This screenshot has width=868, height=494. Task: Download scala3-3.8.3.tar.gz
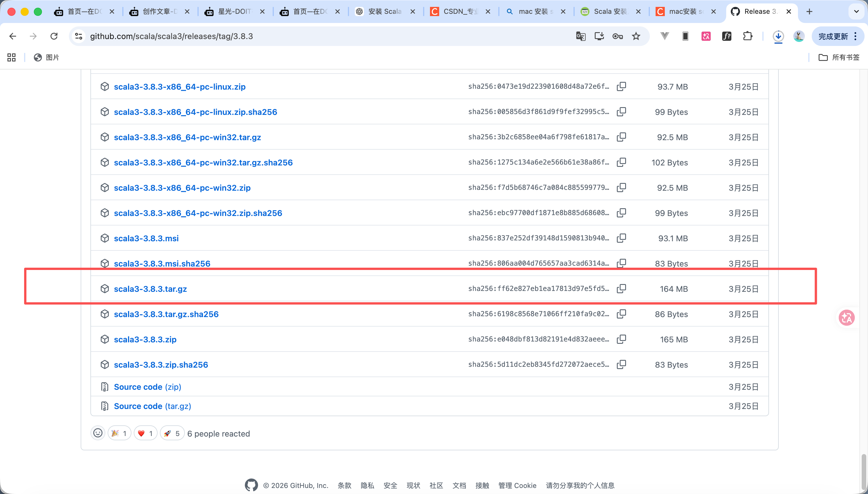[150, 289]
